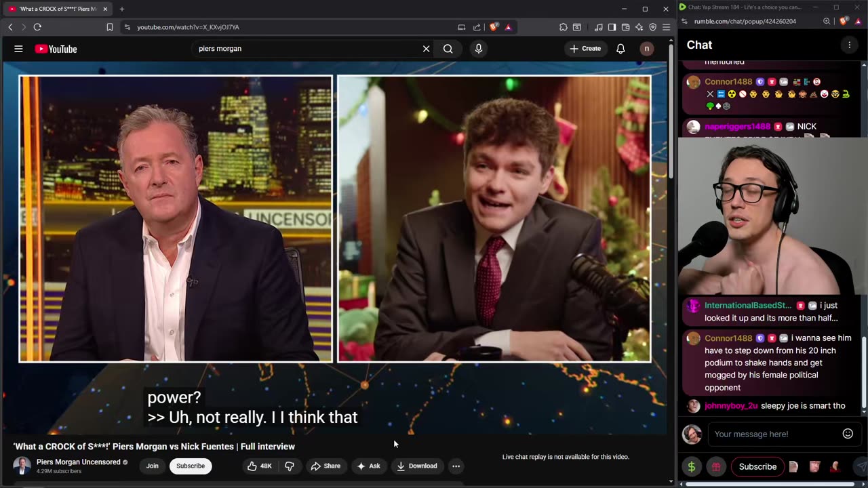
Task: Clear the 'piers morgan' search text
Action: (x=426, y=49)
